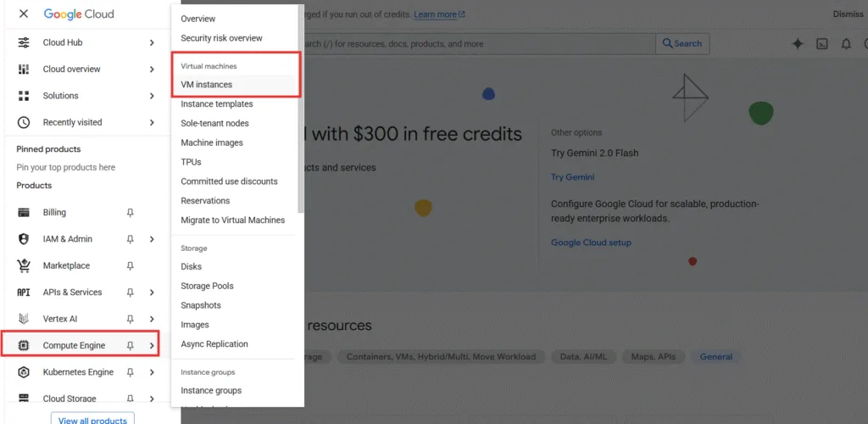The height and width of the screenshot is (424, 868).
Task: Expand APIs & Services submenu chevron
Action: (152, 293)
